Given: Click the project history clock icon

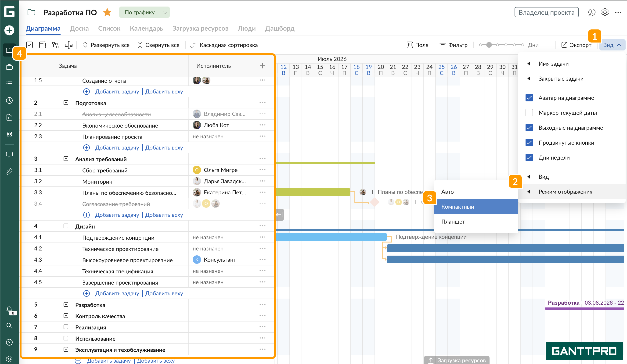Looking at the screenshot, I should coord(591,12).
